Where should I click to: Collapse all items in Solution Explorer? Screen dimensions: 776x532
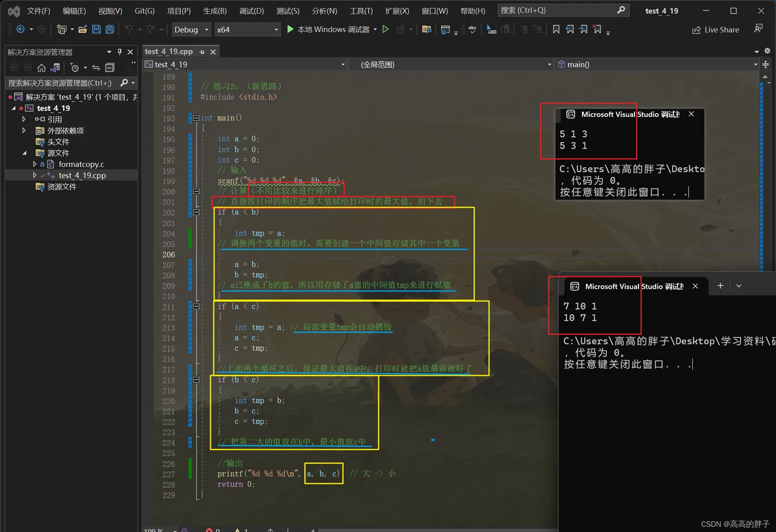pos(110,68)
